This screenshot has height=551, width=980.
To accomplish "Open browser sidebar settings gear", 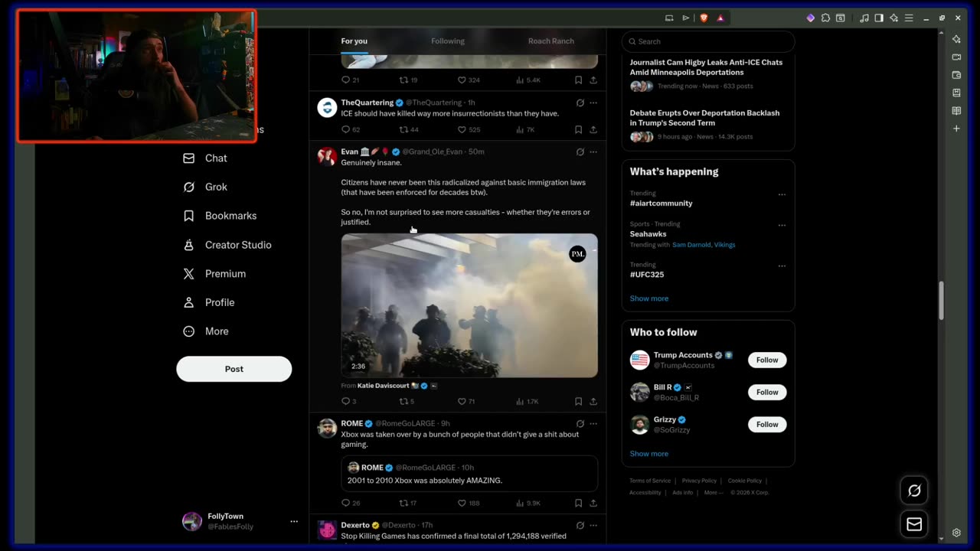I will (x=956, y=533).
